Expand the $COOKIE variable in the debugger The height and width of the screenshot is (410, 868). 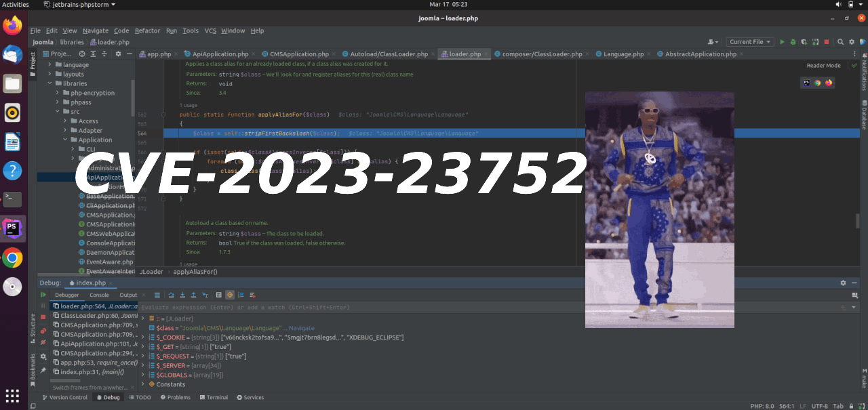(x=142, y=337)
